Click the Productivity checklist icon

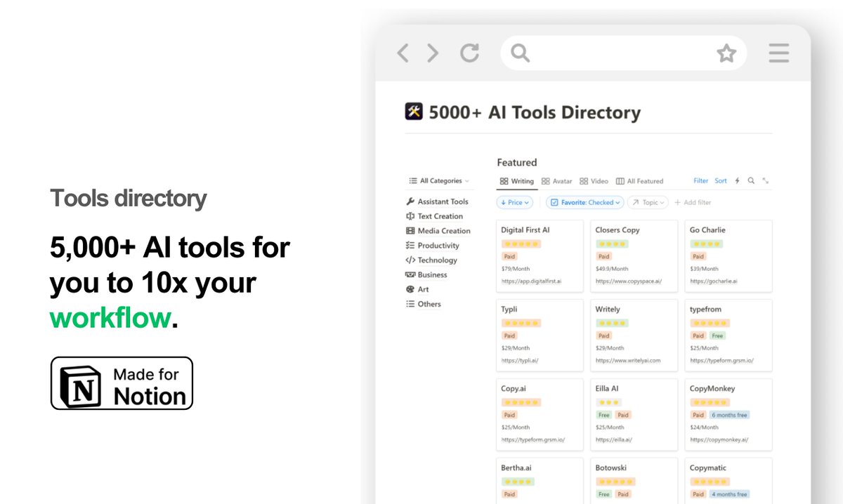click(x=411, y=245)
